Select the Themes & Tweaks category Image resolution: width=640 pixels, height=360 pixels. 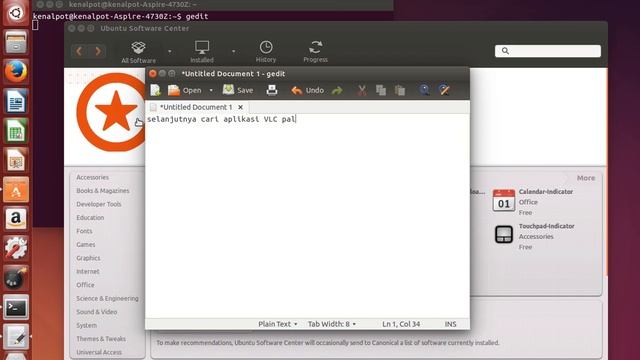[x=101, y=339]
